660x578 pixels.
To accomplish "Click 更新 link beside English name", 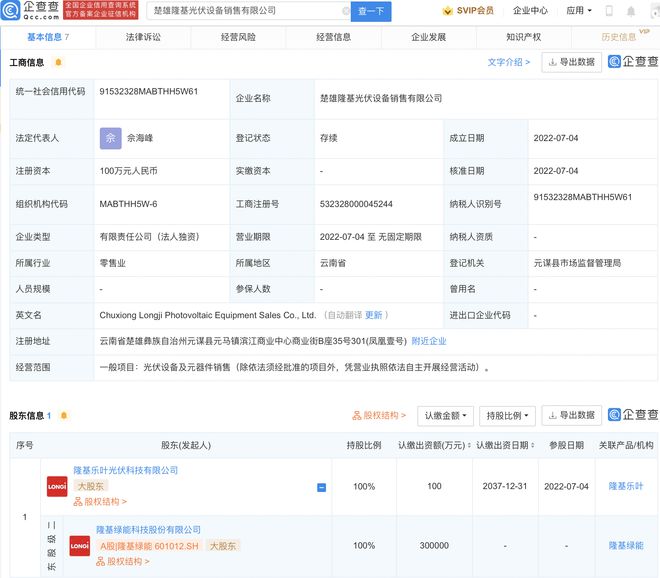I will tap(373, 315).
